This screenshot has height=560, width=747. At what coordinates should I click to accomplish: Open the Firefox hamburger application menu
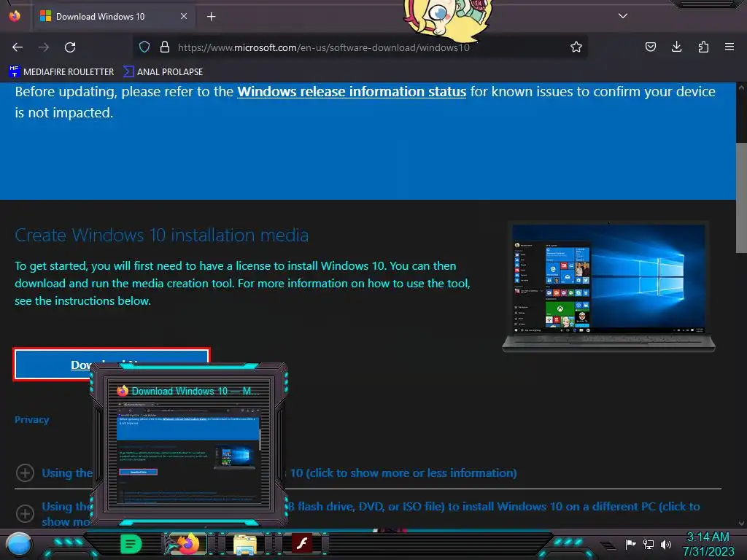[x=729, y=47]
